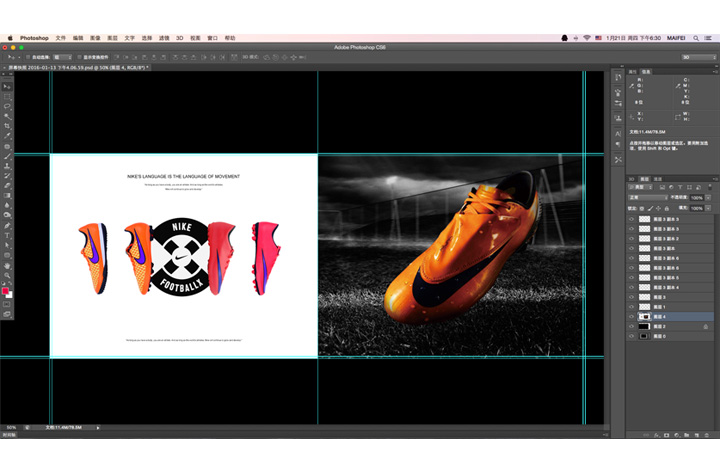The image size is (720, 471).
Task: Open the auto-select 组 dropdown
Action: [x=62, y=57]
